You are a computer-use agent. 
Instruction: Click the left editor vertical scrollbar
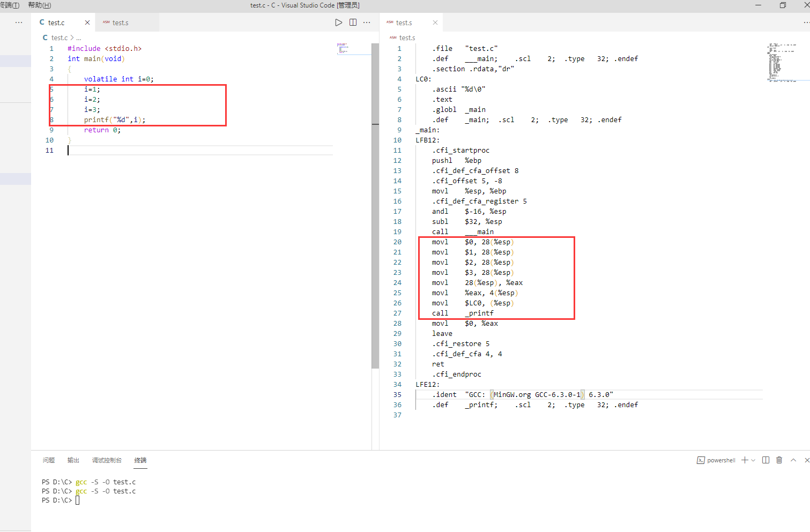point(375,206)
